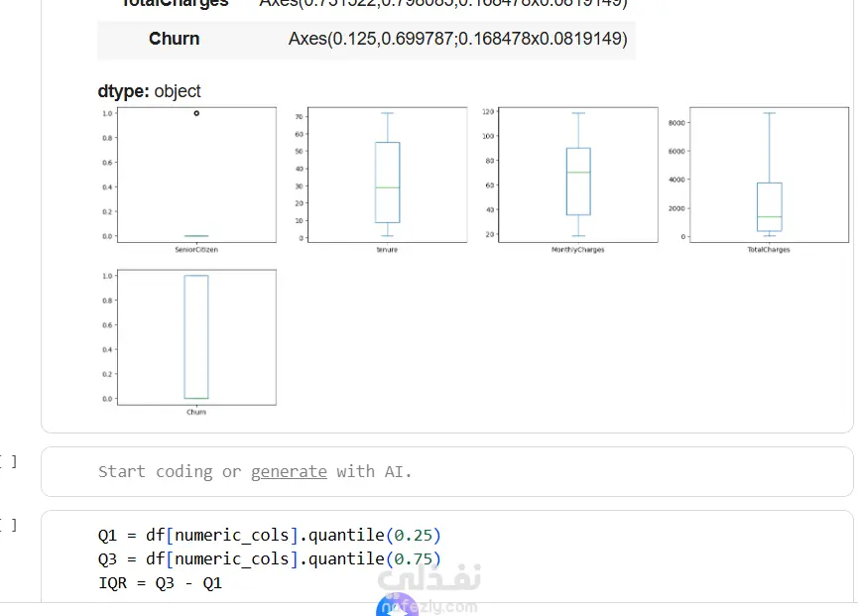Click the IQR = Q3 - Q1 line
Screen dimensions: 858x616
tap(161, 583)
